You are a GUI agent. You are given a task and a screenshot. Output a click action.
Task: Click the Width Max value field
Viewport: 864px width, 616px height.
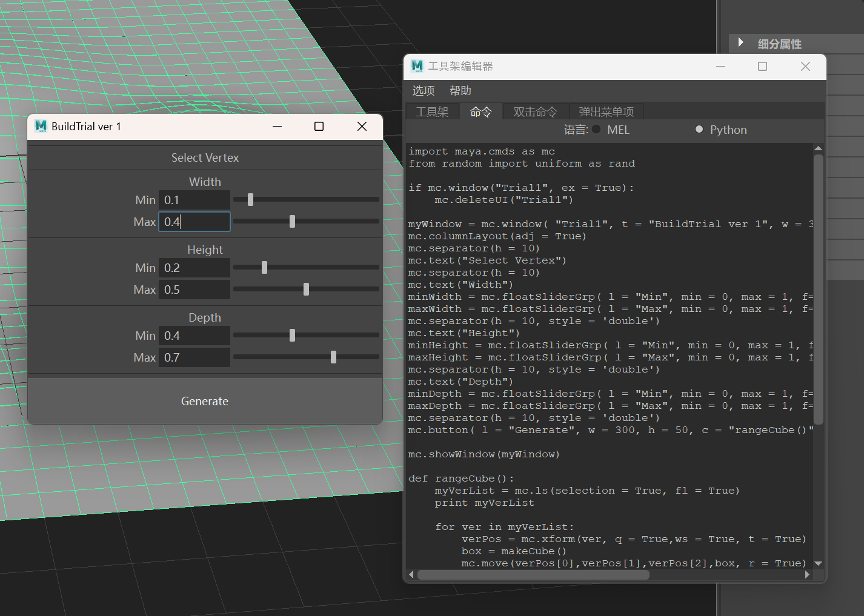[194, 222]
